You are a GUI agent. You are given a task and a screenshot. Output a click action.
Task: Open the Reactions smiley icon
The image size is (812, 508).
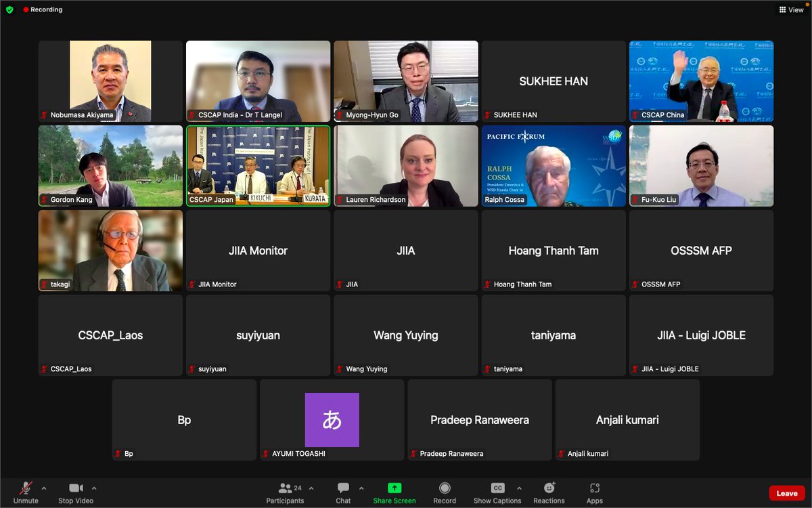click(x=549, y=488)
